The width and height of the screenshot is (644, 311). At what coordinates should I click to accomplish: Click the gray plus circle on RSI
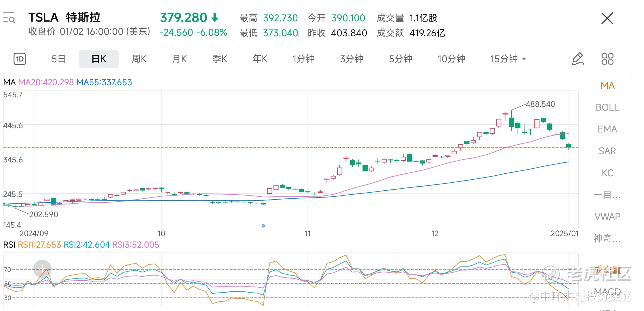point(42,269)
